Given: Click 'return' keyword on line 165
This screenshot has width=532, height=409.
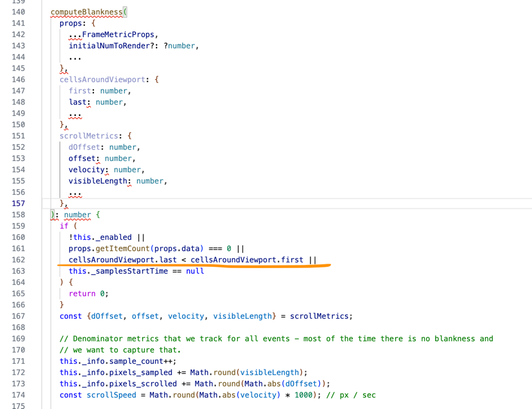Looking at the screenshot, I should [x=82, y=294].
